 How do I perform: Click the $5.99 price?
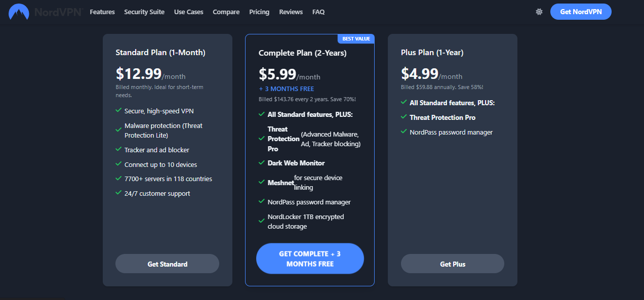pyautogui.click(x=277, y=74)
